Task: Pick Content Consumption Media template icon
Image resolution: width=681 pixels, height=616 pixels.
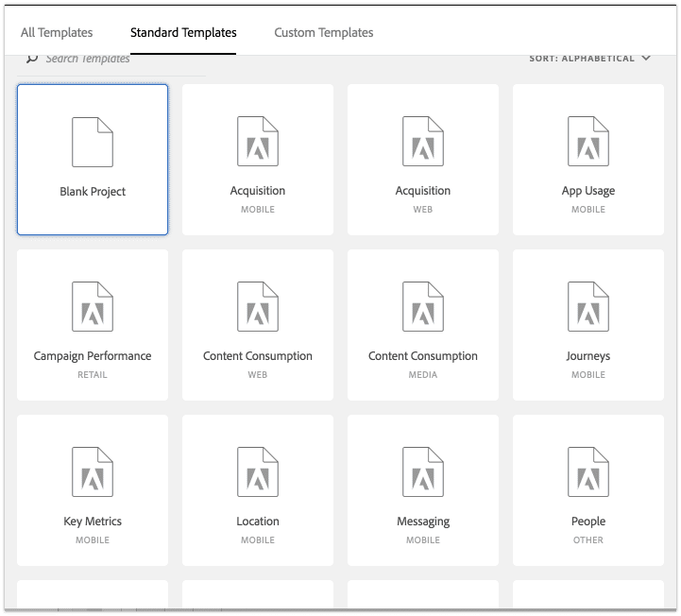Action: pos(423,307)
